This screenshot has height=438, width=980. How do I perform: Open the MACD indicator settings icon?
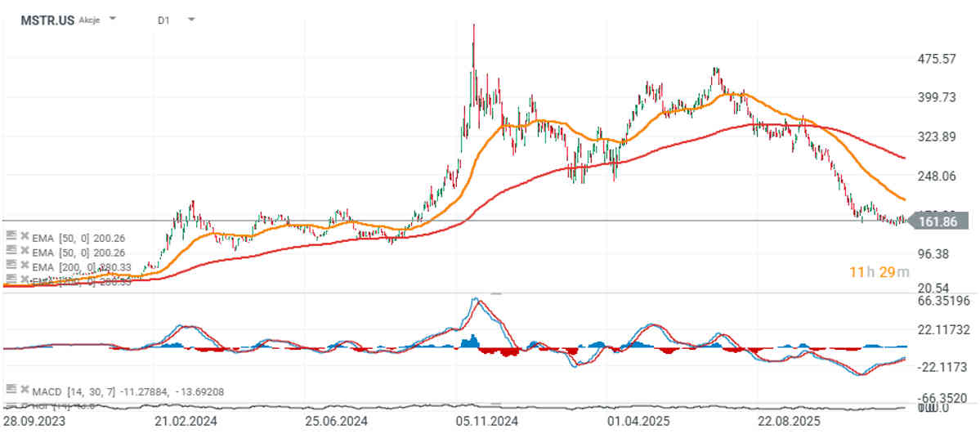coord(10,390)
